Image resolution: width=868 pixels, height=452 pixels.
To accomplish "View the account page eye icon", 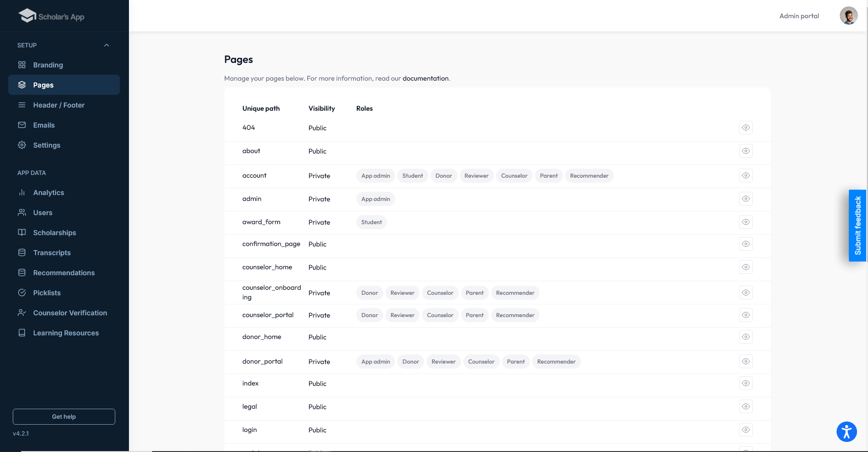I will (x=746, y=175).
